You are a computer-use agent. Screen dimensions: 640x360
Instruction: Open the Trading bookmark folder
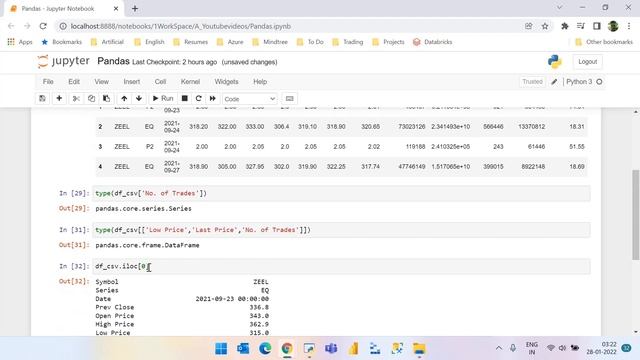[347, 42]
